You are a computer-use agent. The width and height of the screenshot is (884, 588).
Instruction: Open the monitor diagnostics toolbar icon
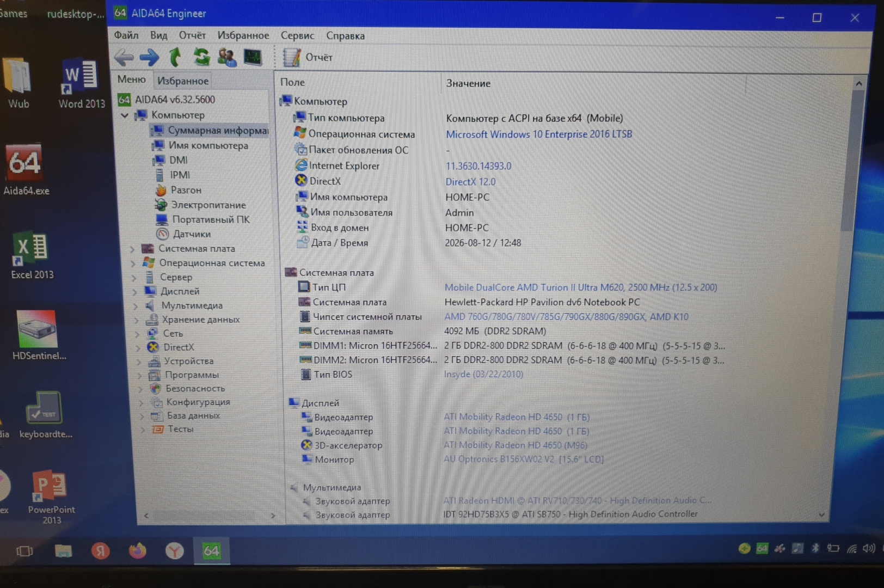click(x=253, y=57)
